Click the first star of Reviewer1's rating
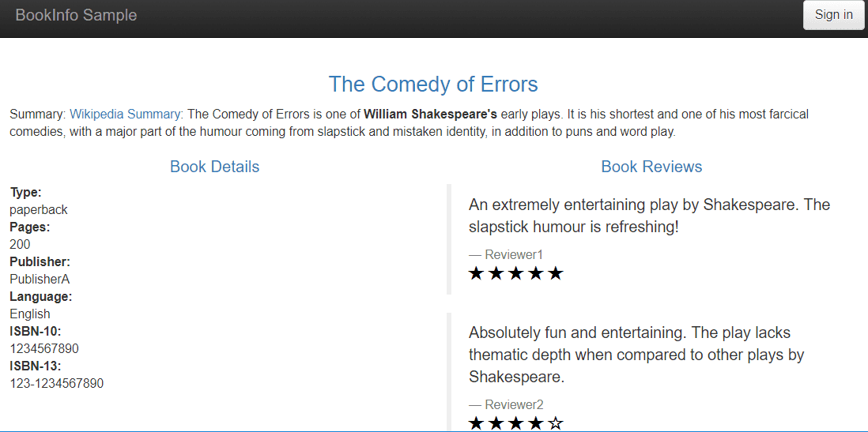The height and width of the screenshot is (432, 868). [x=476, y=273]
